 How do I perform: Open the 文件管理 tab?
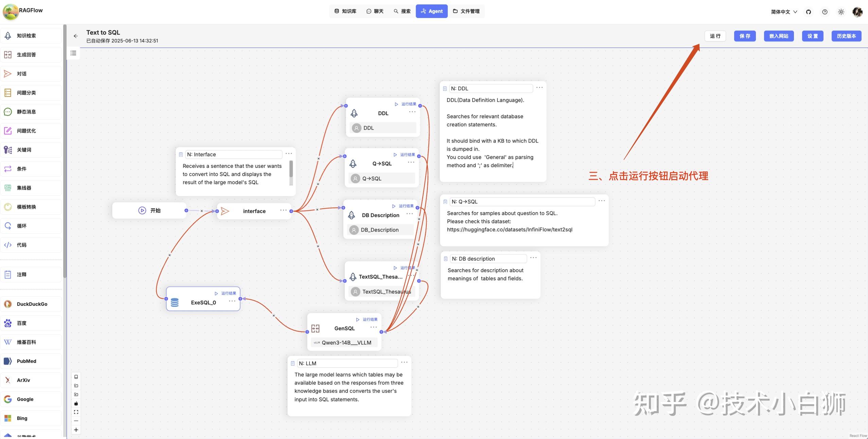point(466,11)
